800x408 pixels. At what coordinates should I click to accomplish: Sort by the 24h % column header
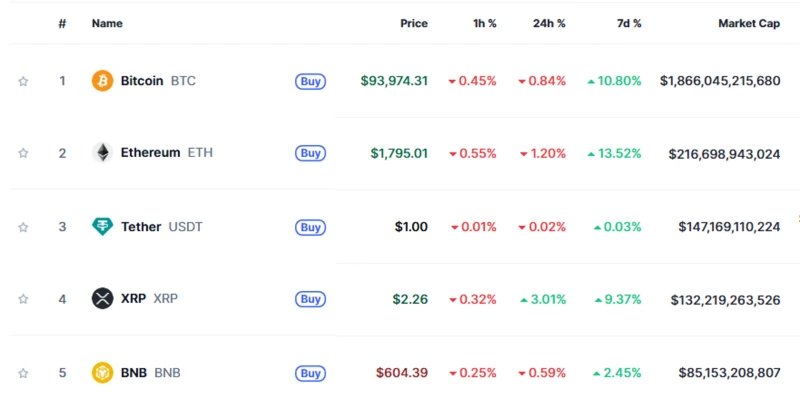coord(548,23)
